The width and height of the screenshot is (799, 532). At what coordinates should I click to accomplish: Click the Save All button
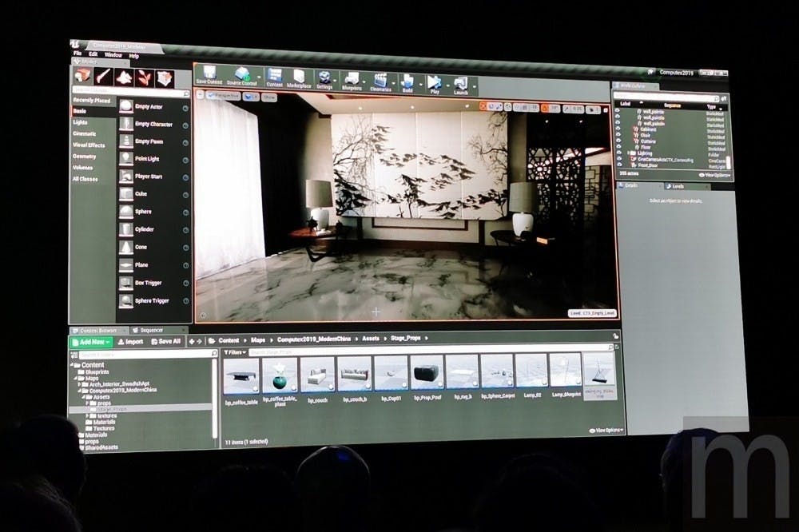(166, 341)
